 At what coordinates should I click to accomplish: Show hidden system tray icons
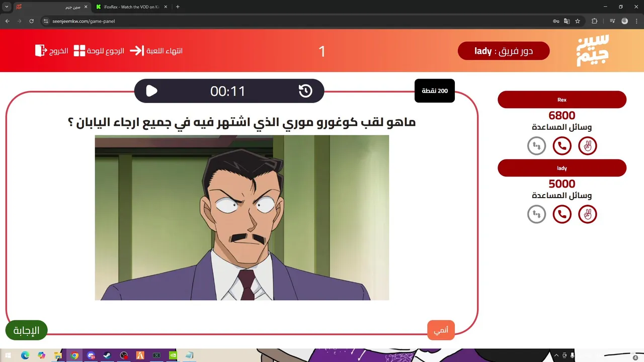click(x=557, y=355)
